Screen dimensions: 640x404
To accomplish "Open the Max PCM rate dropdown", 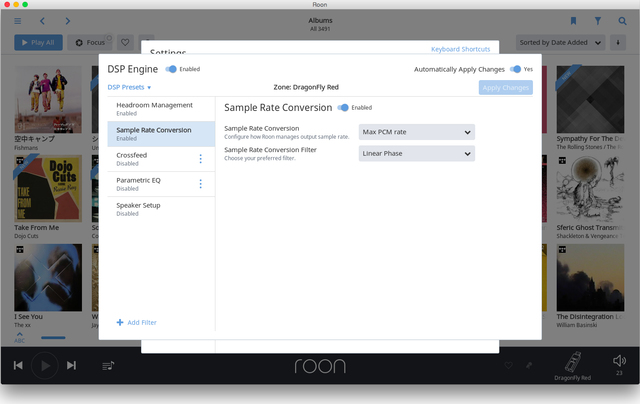I will point(417,132).
